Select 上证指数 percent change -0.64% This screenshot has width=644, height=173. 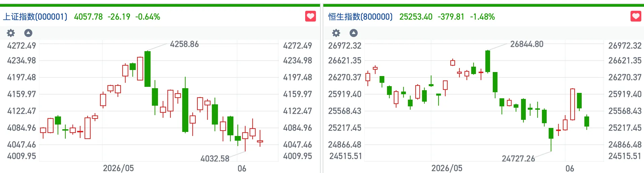[148, 16]
